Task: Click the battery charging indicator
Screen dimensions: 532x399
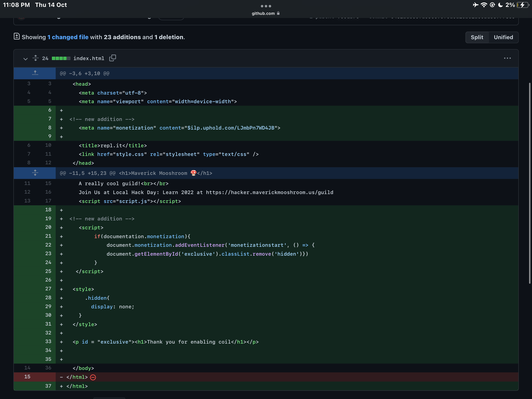Action: (523, 5)
